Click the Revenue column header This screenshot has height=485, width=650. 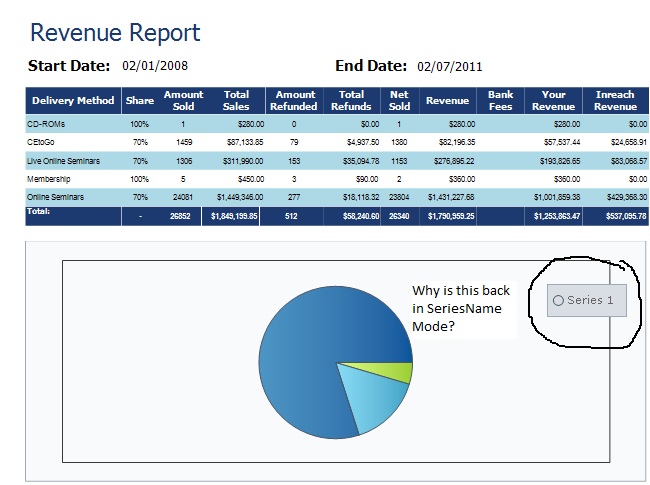tap(447, 100)
